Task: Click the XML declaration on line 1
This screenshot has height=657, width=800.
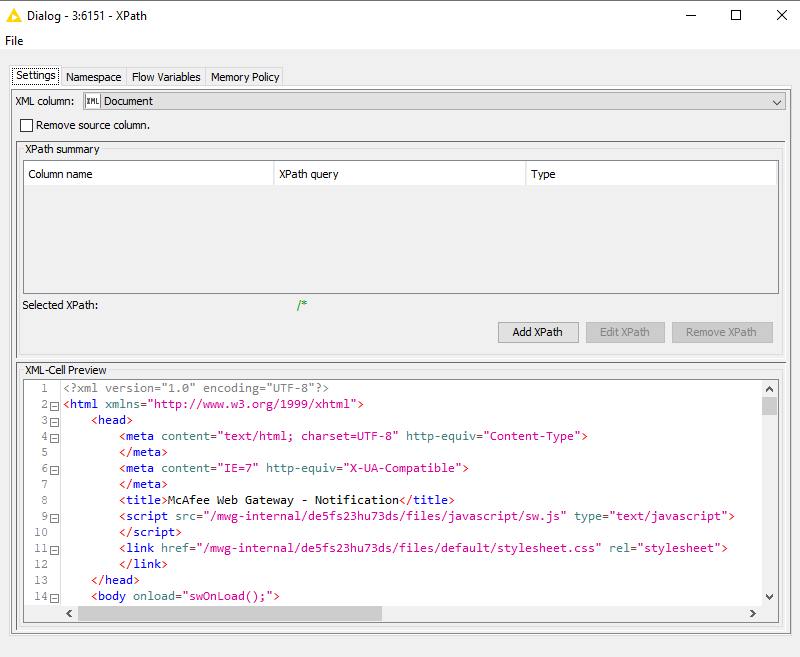Action: [x=196, y=388]
